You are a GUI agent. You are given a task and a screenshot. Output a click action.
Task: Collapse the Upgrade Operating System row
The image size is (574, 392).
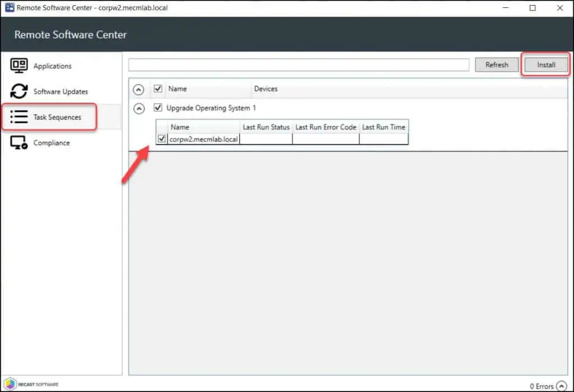point(139,108)
